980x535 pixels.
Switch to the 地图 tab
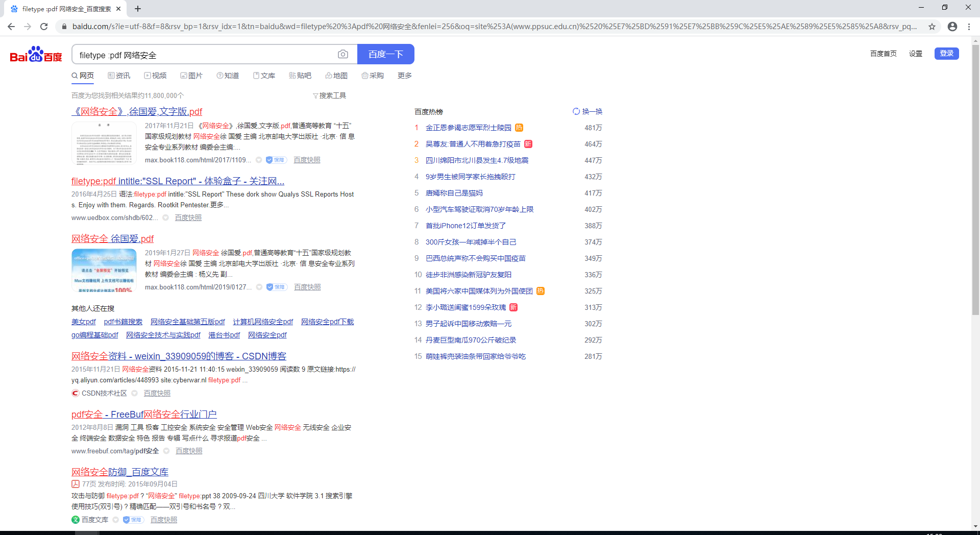[x=336, y=76]
